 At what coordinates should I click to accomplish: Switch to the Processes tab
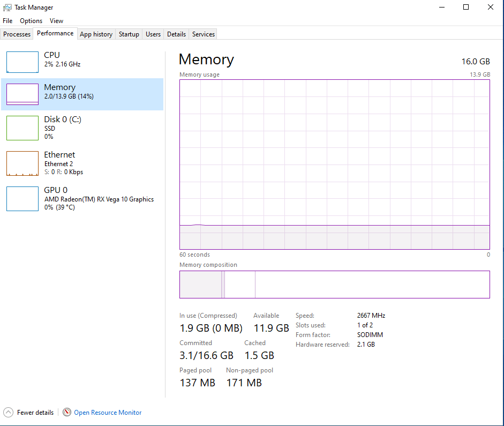coord(17,34)
